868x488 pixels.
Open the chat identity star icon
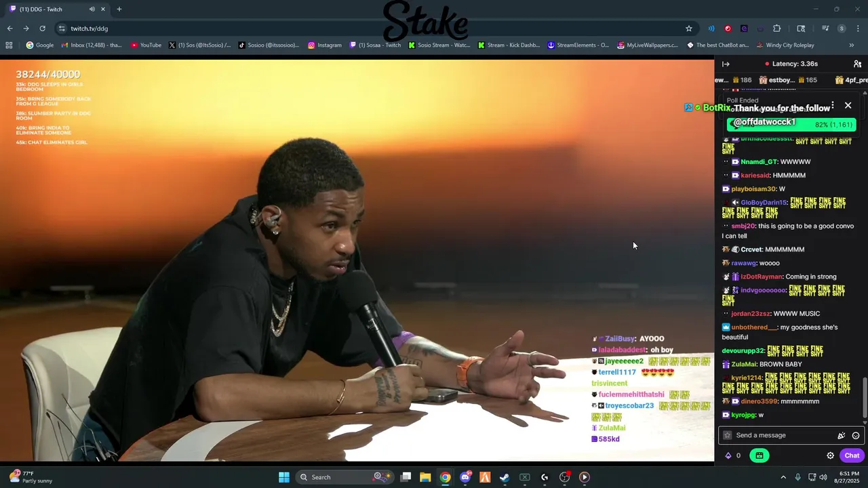(x=728, y=436)
